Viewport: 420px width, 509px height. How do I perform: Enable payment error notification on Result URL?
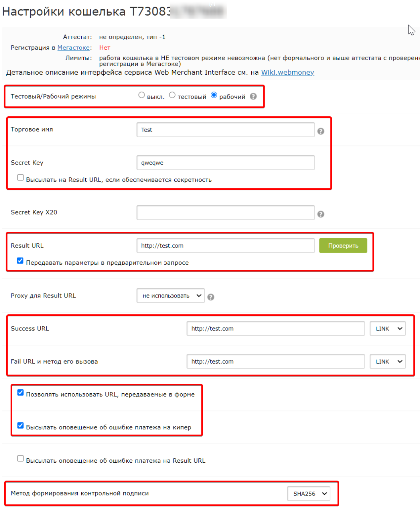[21, 459]
